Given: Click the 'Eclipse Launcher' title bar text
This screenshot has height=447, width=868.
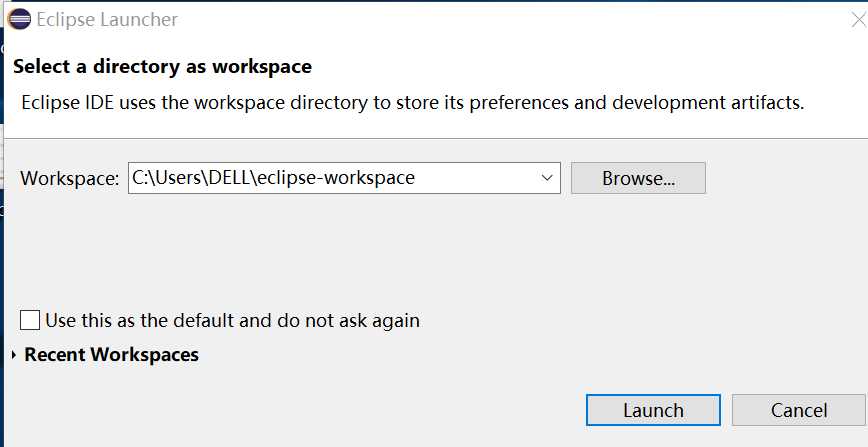Looking at the screenshot, I should [107, 20].
